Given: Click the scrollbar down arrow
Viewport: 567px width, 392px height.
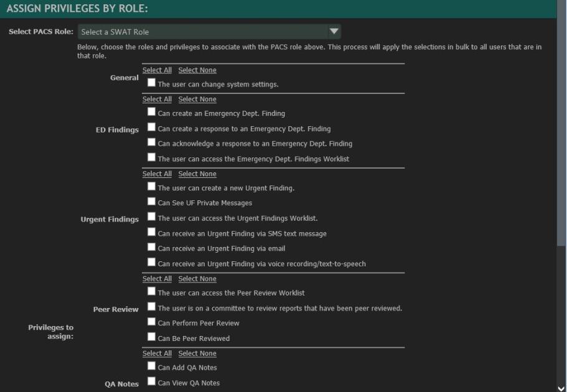Looking at the screenshot, I should 562,386.
